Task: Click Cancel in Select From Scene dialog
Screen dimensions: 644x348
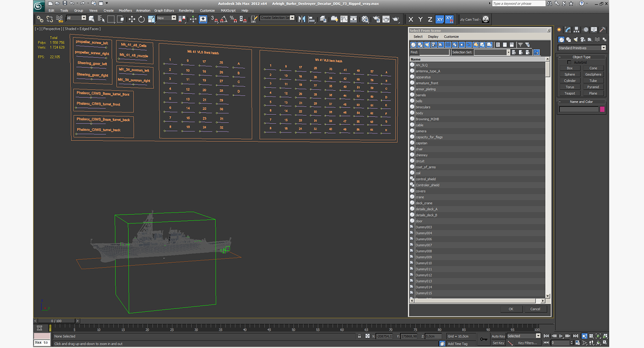Action: pos(535,309)
